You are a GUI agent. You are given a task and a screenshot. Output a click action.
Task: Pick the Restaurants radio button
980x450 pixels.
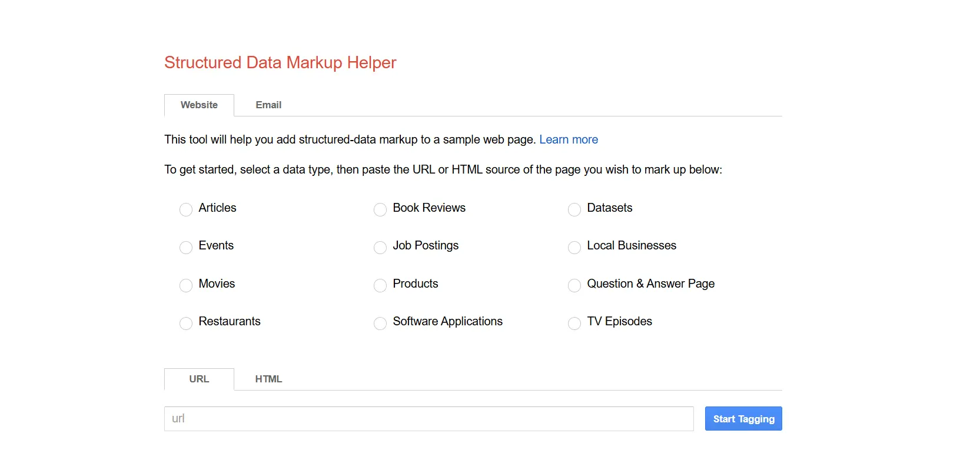click(x=186, y=323)
